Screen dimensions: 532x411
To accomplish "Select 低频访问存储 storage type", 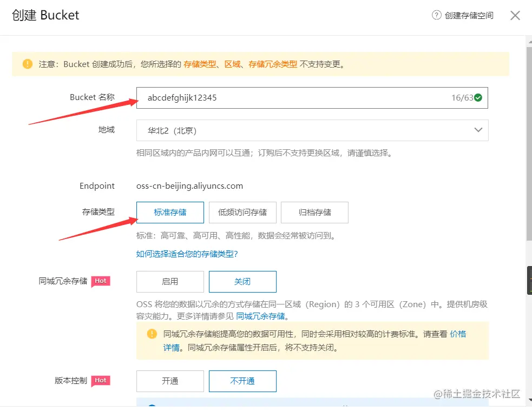I will coord(242,213).
